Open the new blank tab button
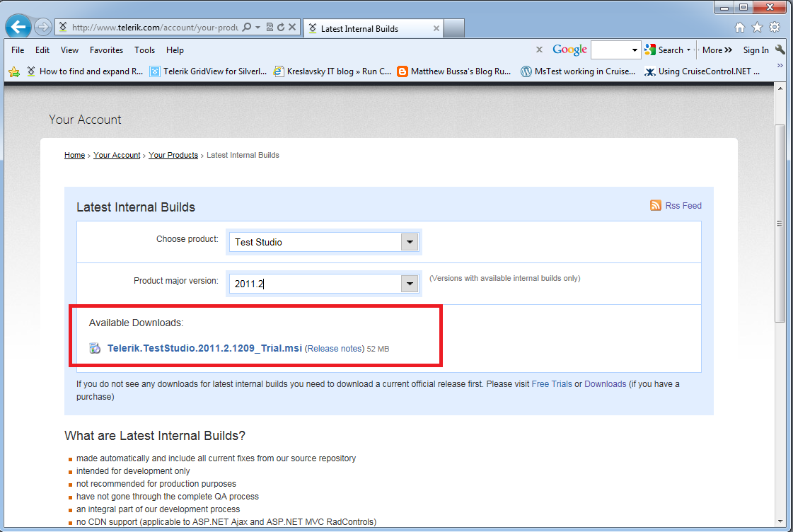Viewport: 793px width, 532px height. click(x=454, y=28)
